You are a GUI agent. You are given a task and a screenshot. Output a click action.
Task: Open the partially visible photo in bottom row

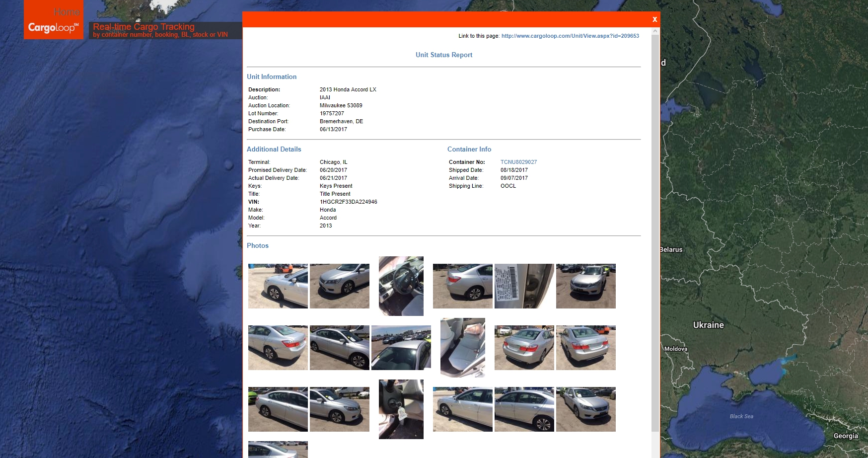[x=278, y=450]
